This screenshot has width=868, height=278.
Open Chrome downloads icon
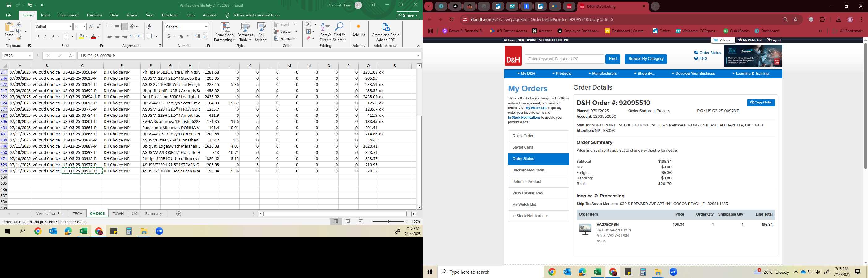pos(839,19)
